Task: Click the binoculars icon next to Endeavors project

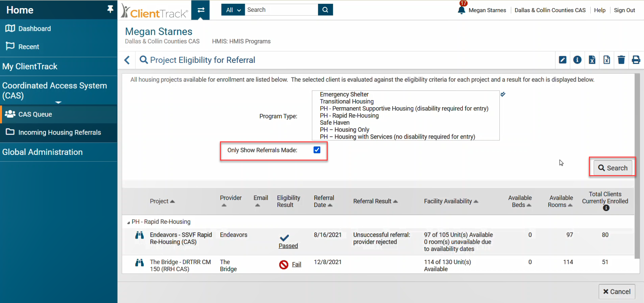Action: (140, 235)
